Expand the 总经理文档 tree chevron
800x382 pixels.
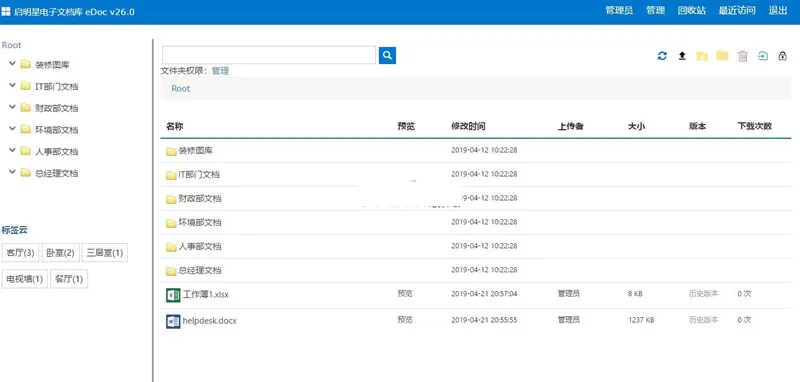pyautogui.click(x=12, y=172)
